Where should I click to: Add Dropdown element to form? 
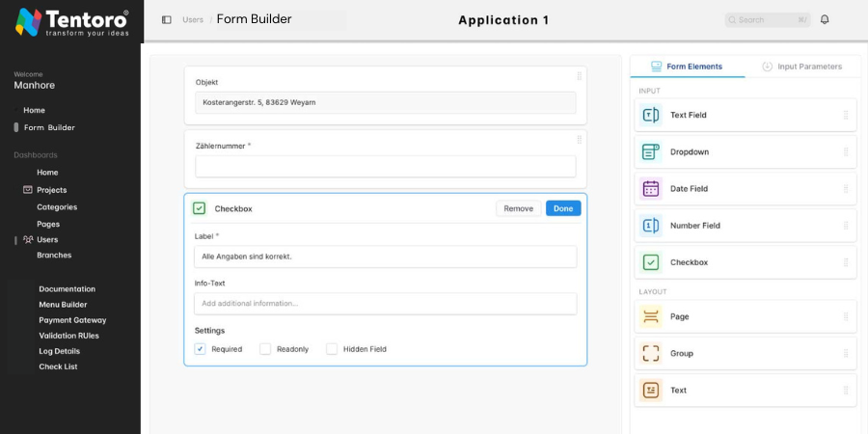(746, 151)
